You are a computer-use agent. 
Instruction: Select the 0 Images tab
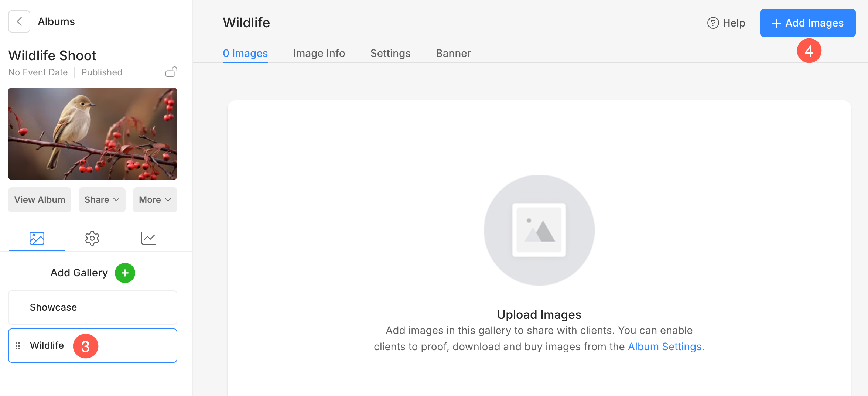[x=245, y=53]
